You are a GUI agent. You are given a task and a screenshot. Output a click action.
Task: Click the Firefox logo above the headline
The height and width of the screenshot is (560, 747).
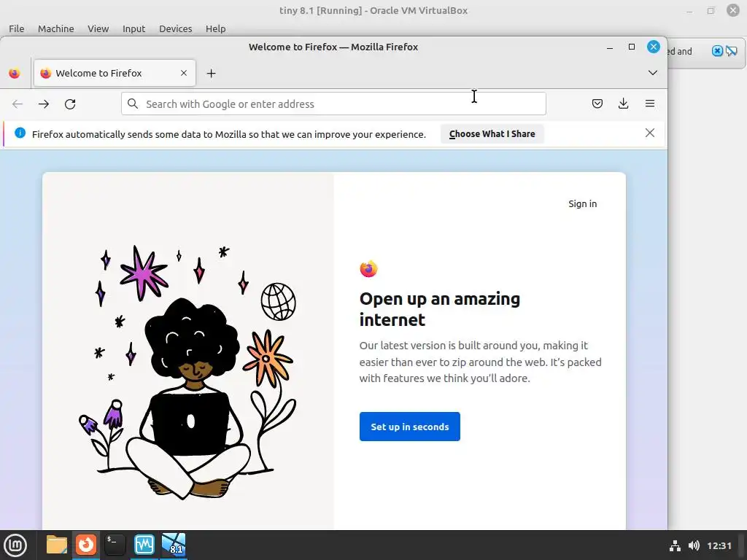click(x=368, y=268)
